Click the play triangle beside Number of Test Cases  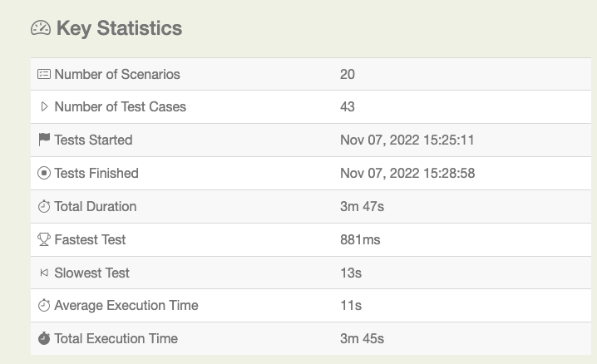pos(44,106)
